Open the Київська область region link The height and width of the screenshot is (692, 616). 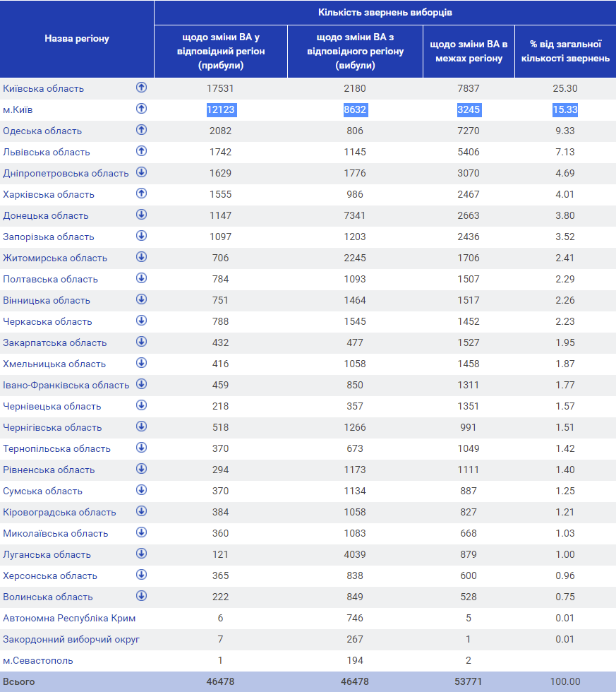pos(44,89)
